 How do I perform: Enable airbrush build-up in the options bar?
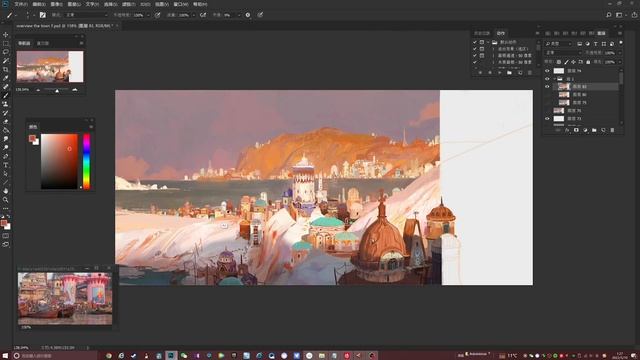(203, 15)
